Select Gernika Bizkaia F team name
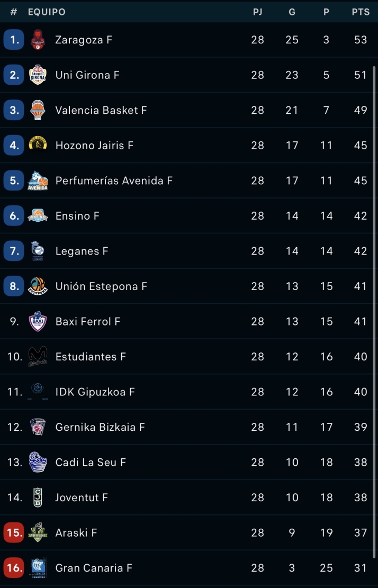Viewport: 378px width, 588px height. pos(100,427)
